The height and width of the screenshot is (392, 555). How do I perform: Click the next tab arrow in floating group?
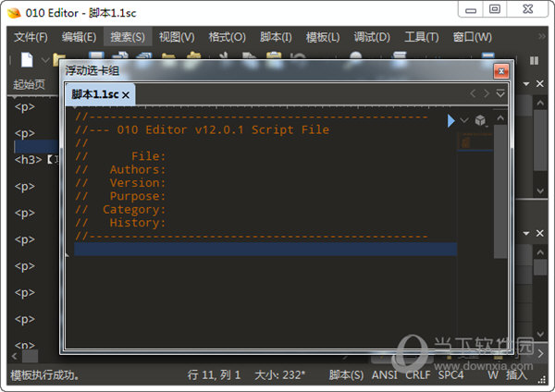point(487,93)
